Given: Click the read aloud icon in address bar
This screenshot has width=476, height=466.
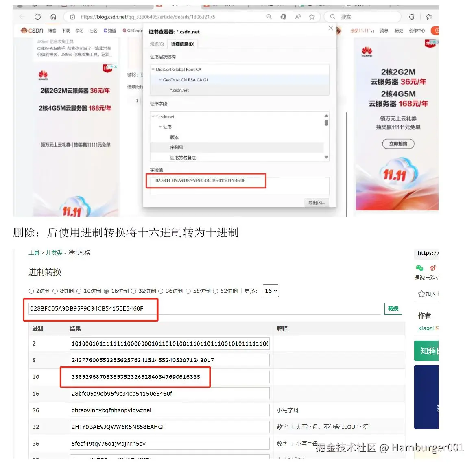Looking at the screenshot, I should (298, 17).
